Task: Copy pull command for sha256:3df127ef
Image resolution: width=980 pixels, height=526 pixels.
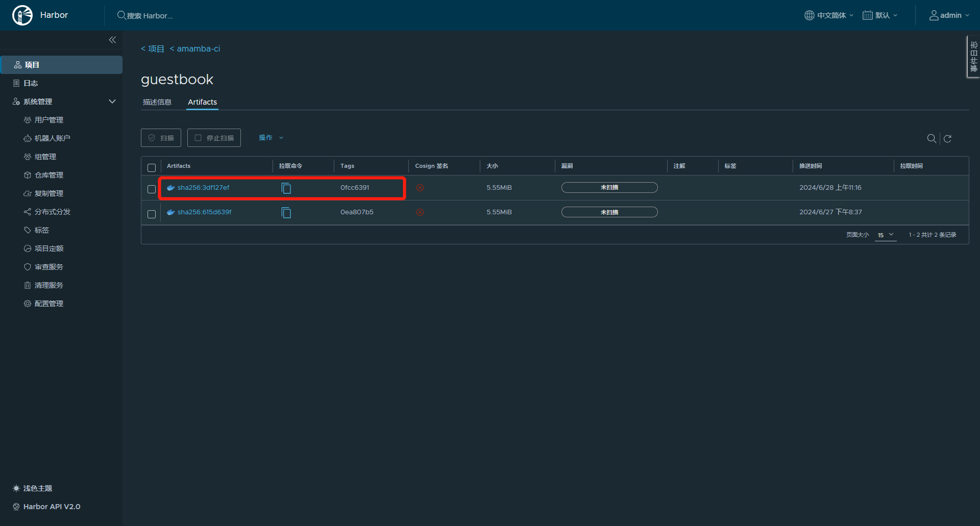Action: tap(286, 188)
